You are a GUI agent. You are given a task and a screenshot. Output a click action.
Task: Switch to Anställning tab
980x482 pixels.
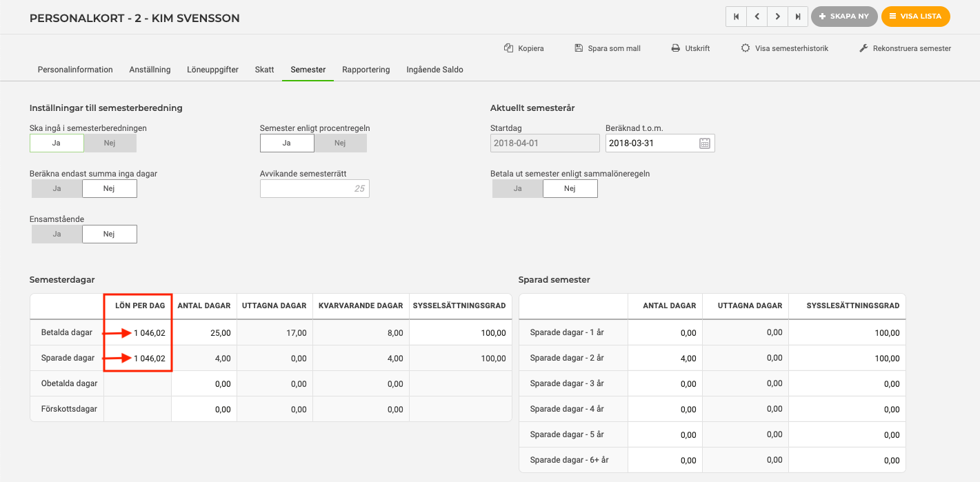(150, 70)
